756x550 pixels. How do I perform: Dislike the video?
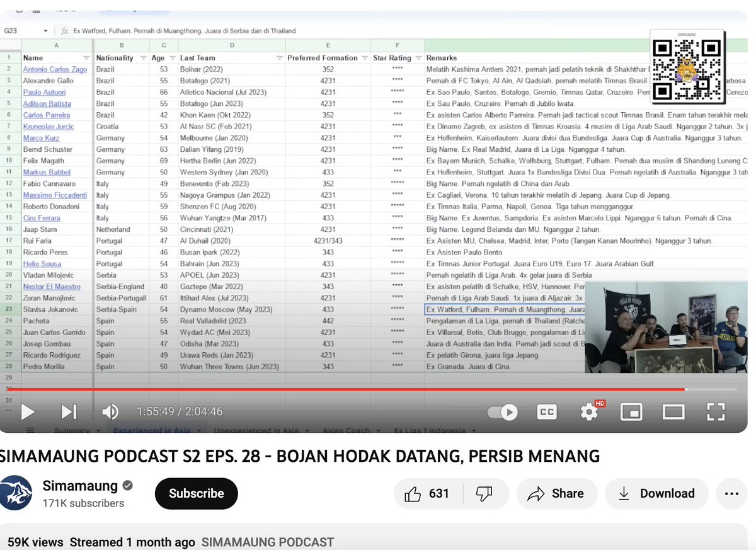[x=484, y=493]
